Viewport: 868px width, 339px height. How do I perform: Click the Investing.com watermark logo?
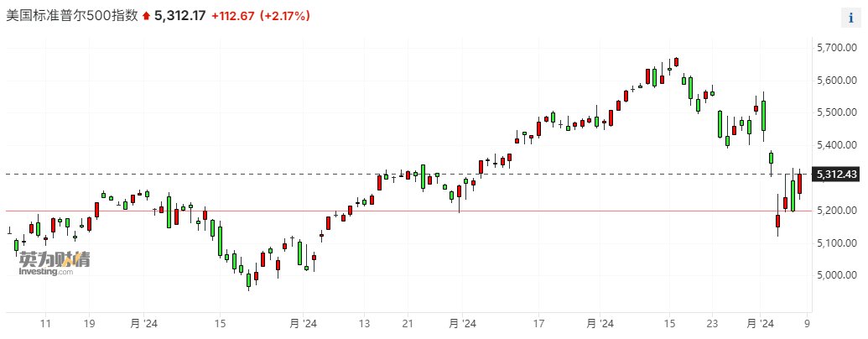[55, 263]
